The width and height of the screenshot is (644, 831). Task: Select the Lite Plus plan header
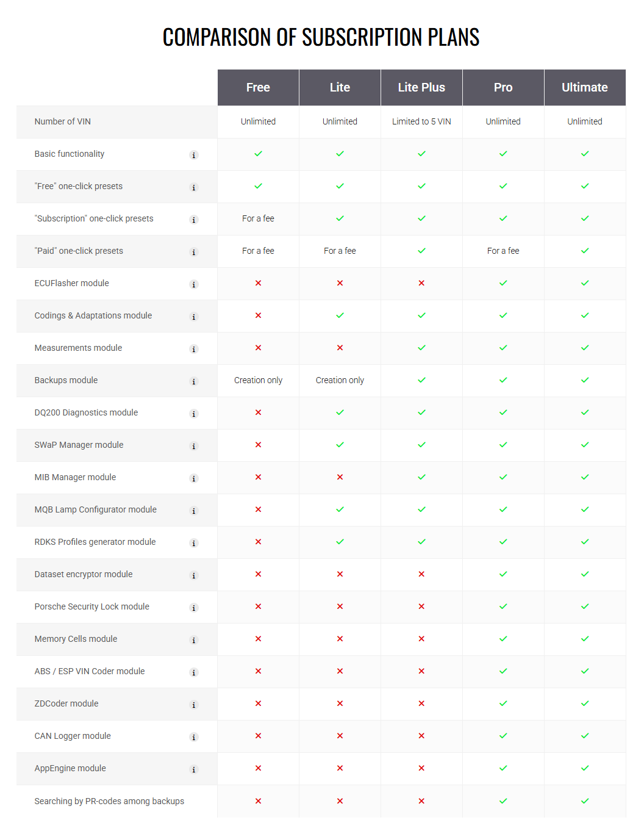coord(421,87)
